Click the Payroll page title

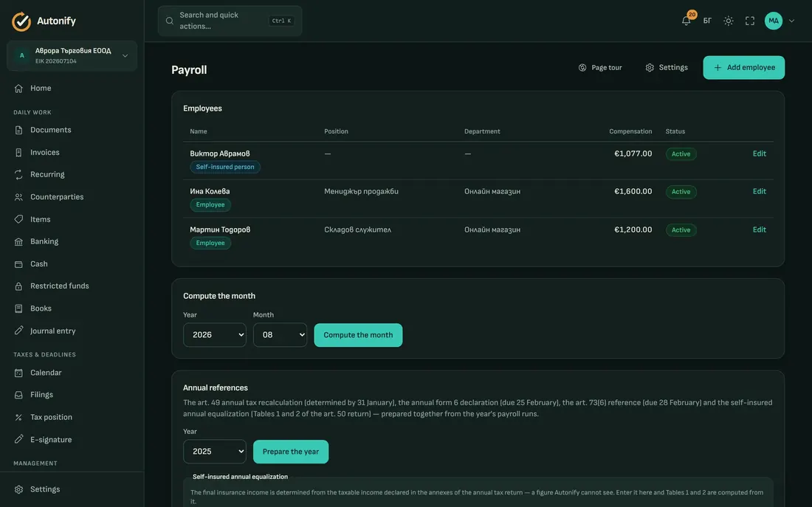pos(189,70)
